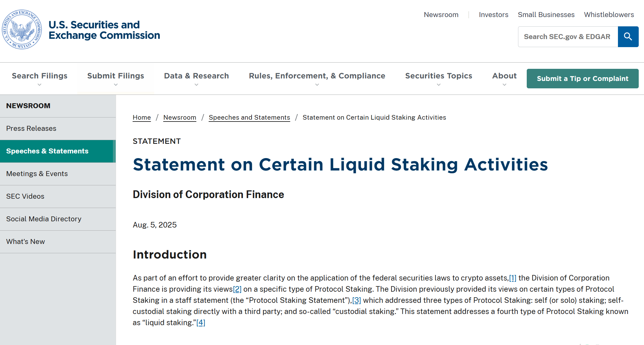Open Press Releases in sidebar
The height and width of the screenshot is (345, 644).
coord(58,128)
